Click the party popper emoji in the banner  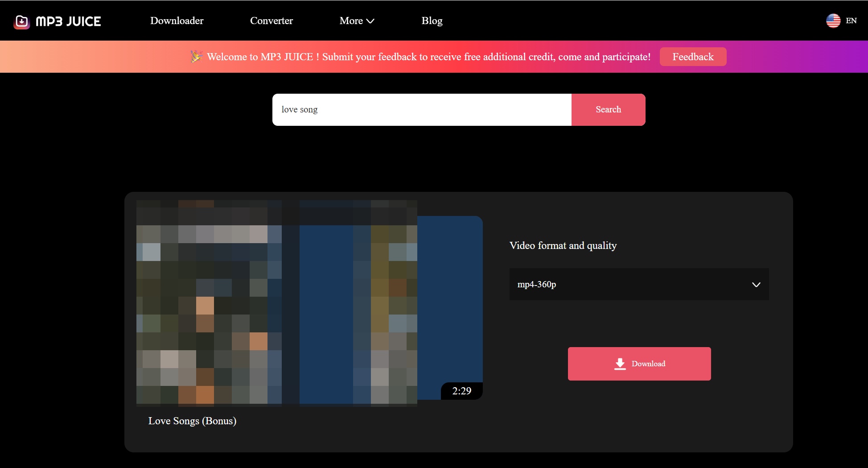pyautogui.click(x=196, y=57)
